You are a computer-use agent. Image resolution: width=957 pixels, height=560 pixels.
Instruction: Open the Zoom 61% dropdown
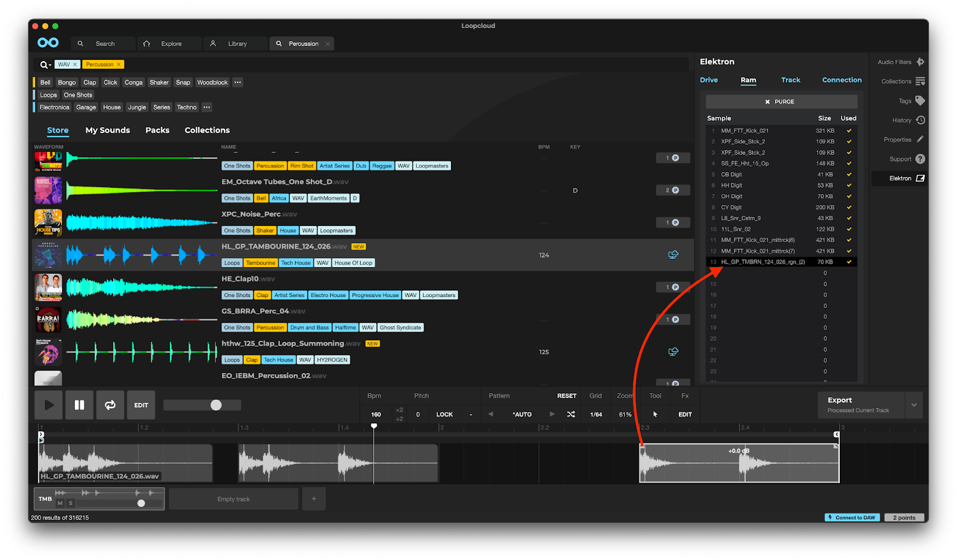[x=625, y=414]
